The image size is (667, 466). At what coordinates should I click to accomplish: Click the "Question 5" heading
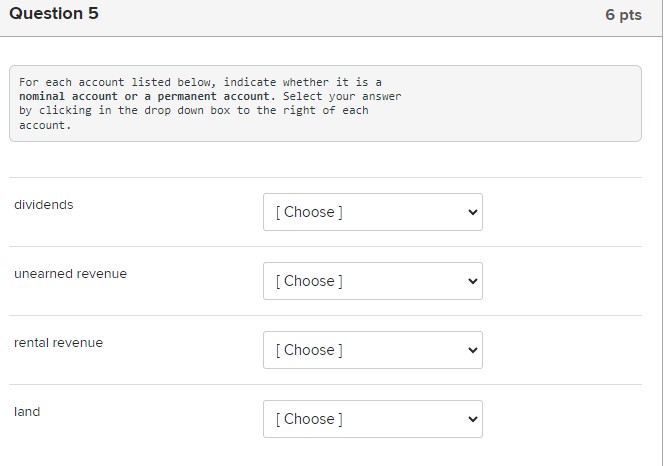(57, 15)
